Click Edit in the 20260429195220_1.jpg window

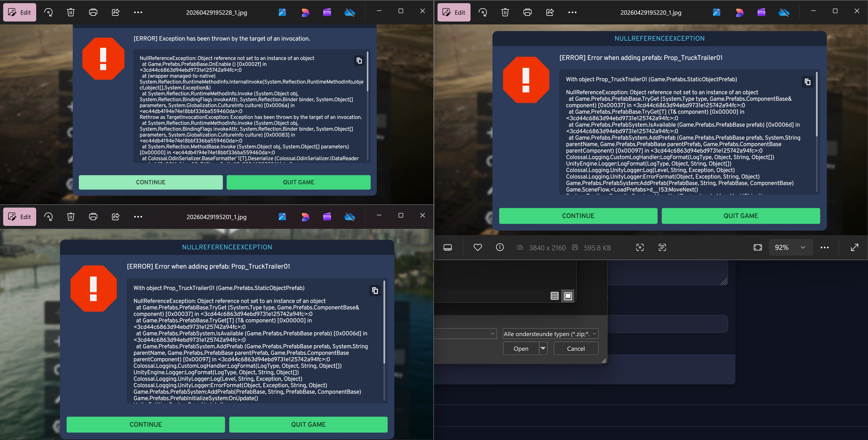[454, 12]
